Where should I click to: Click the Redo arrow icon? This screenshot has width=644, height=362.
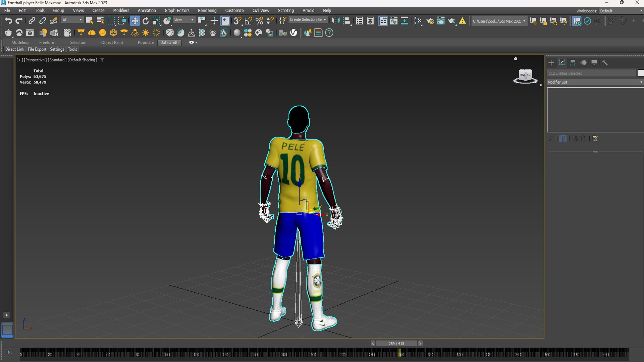[x=19, y=21]
